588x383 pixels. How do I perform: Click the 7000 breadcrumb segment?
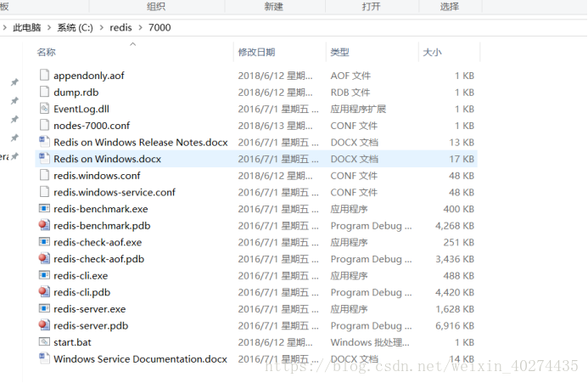pyautogui.click(x=160, y=27)
